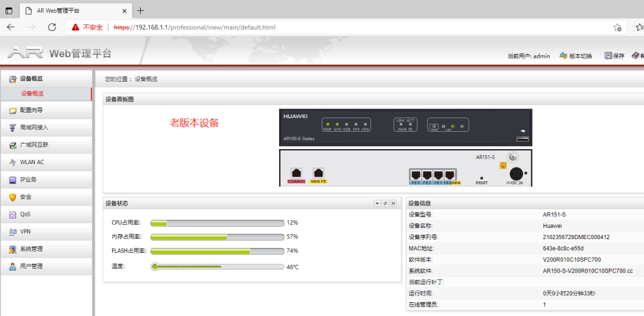Click the WAN FE port on device panel
This screenshot has width=644, height=316.
tap(318, 173)
